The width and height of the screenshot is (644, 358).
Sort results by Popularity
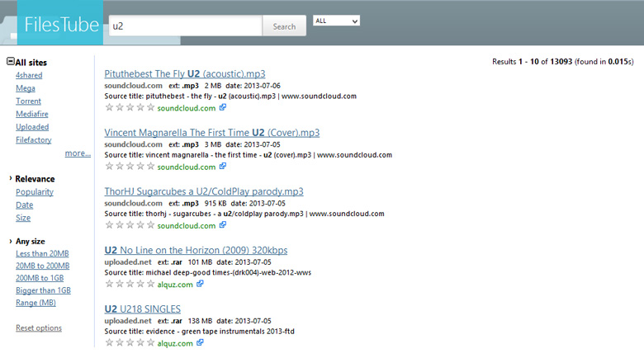tap(35, 191)
